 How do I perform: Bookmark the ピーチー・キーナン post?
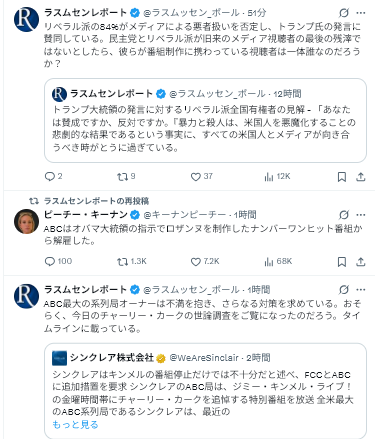(x=342, y=262)
